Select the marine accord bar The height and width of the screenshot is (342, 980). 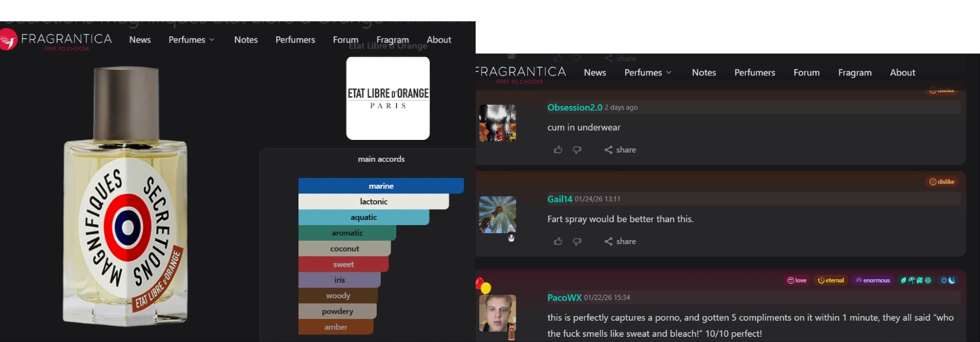(381, 186)
